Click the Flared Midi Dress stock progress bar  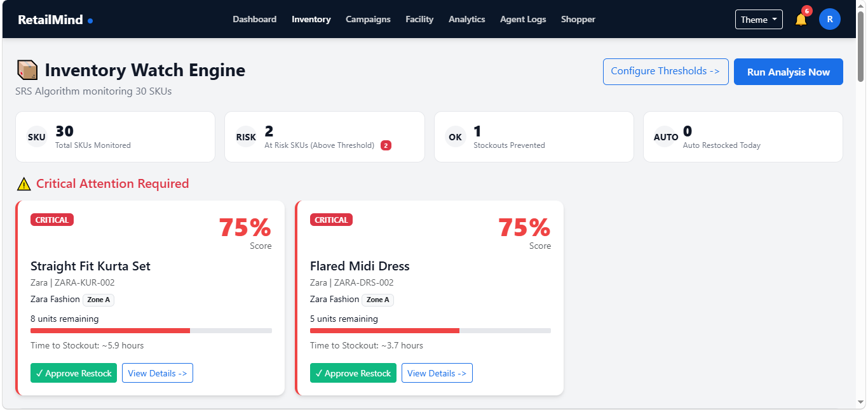point(430,331)
